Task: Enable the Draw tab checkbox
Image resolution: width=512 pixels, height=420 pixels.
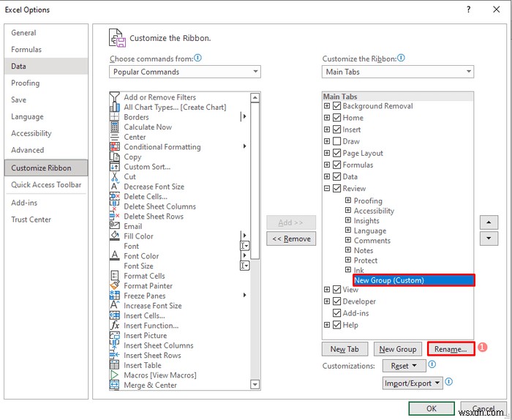Action: [336, 141]
